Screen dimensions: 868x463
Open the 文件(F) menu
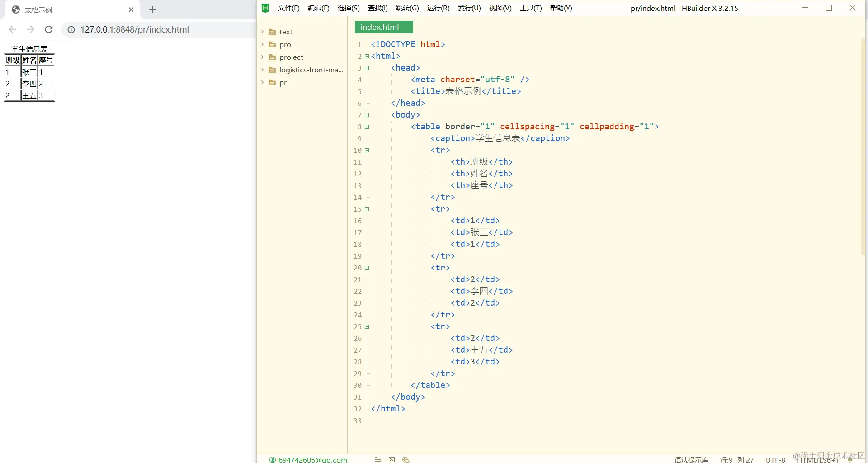tap(288, 8)
